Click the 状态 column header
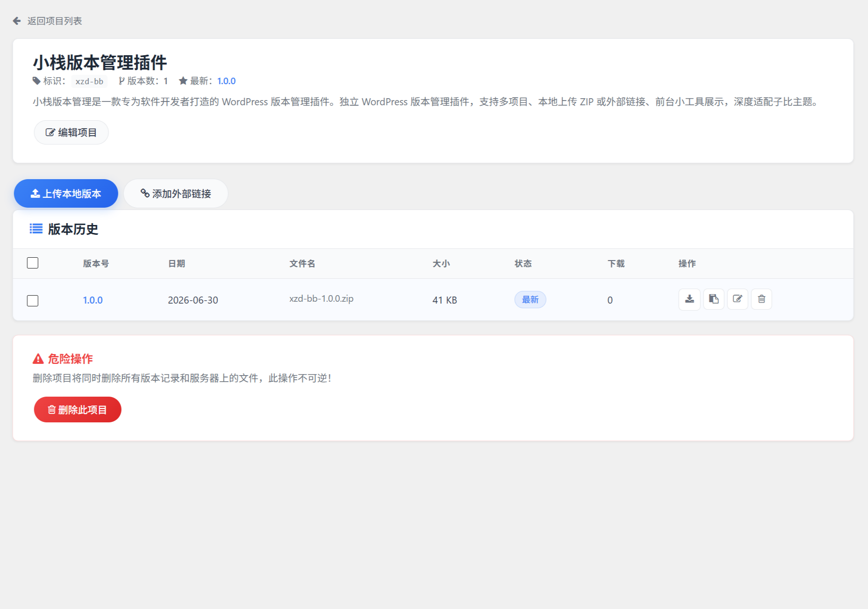The width and height of the screenshot is (868, 609). (523, 264)
